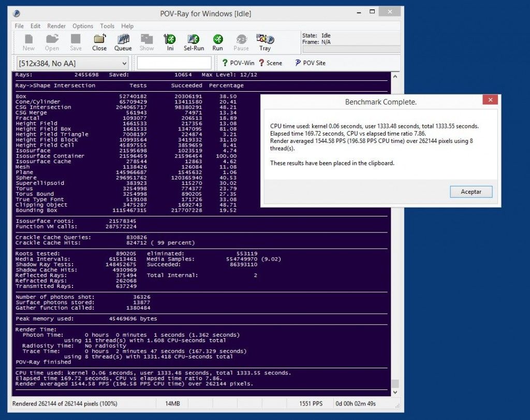Click the message pane scroll down arrow

click(x=395, y=392)
